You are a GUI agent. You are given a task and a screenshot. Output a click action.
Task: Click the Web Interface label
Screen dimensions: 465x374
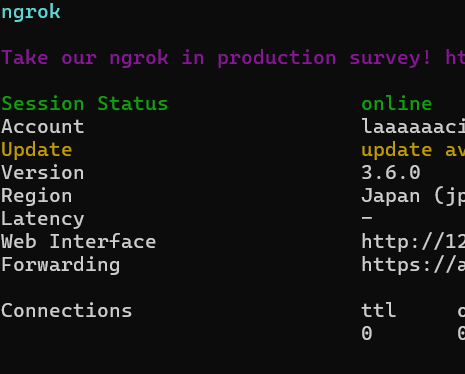click(79, 241)
